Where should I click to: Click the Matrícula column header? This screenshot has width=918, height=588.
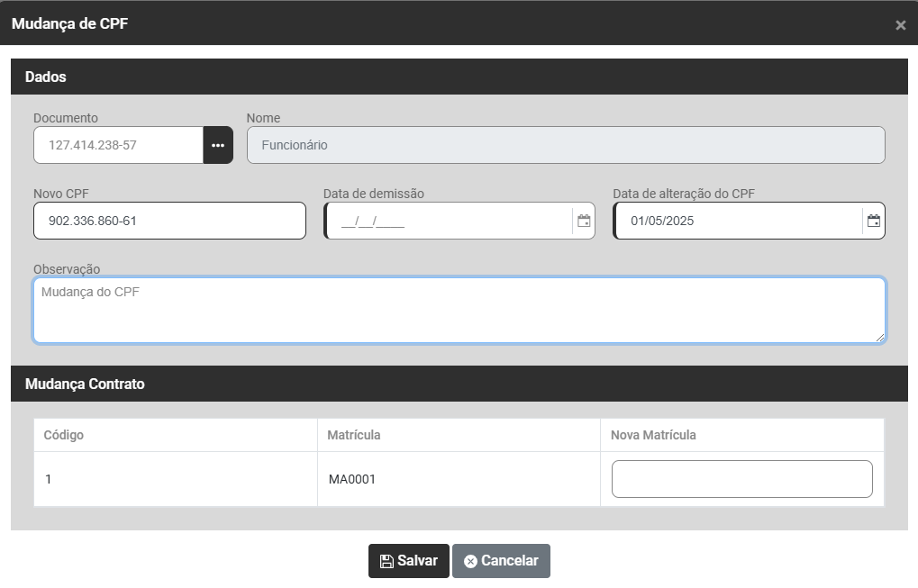(459, 435)
